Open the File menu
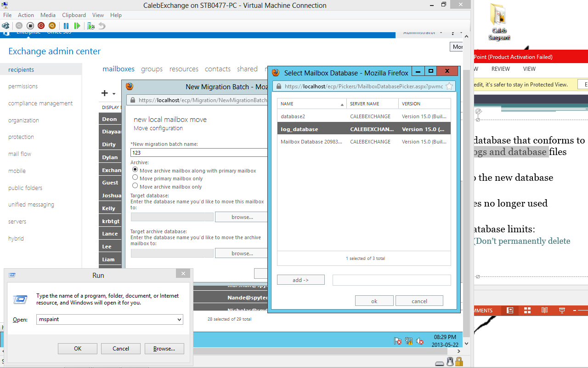588x368 pixels. pyautogui.click(x=7, y=15)
